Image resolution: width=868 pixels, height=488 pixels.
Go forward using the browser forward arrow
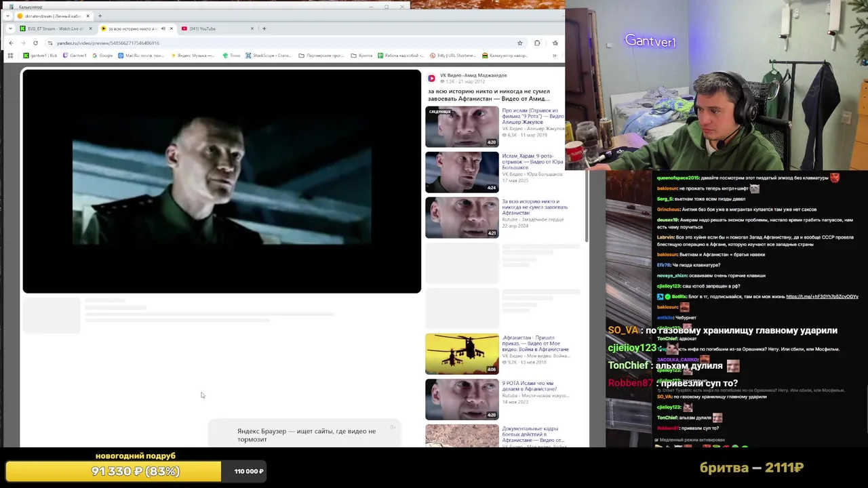[x=22, y=43]
